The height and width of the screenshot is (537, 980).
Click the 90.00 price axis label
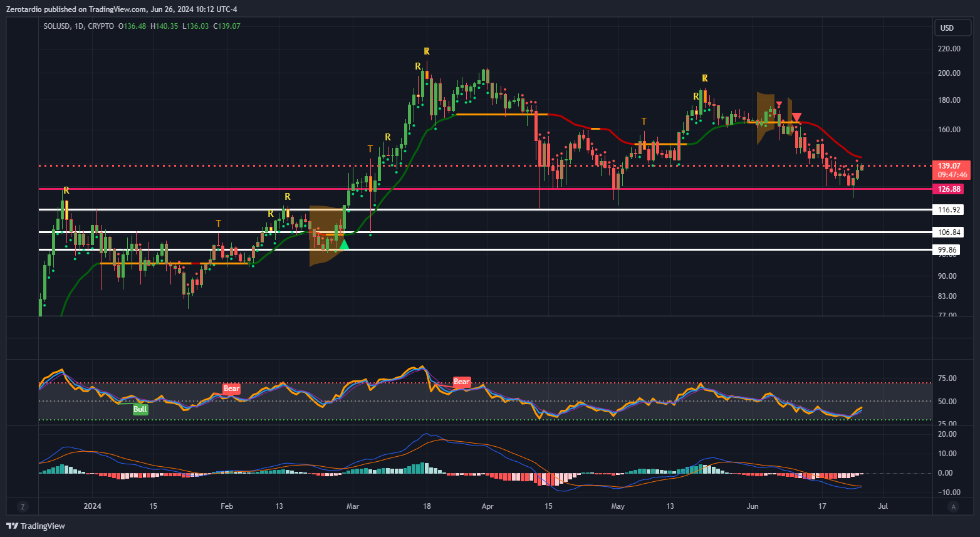click(x=947, y=276)
